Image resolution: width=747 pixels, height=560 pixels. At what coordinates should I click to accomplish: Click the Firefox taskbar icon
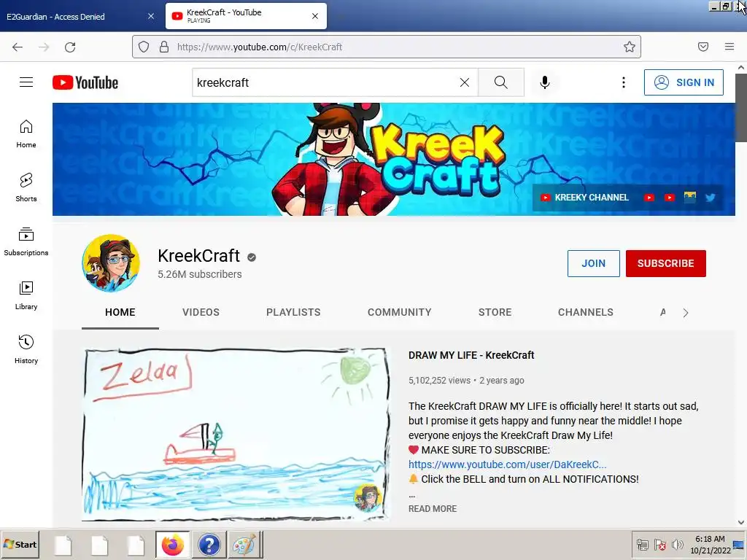tap(172, 544)
